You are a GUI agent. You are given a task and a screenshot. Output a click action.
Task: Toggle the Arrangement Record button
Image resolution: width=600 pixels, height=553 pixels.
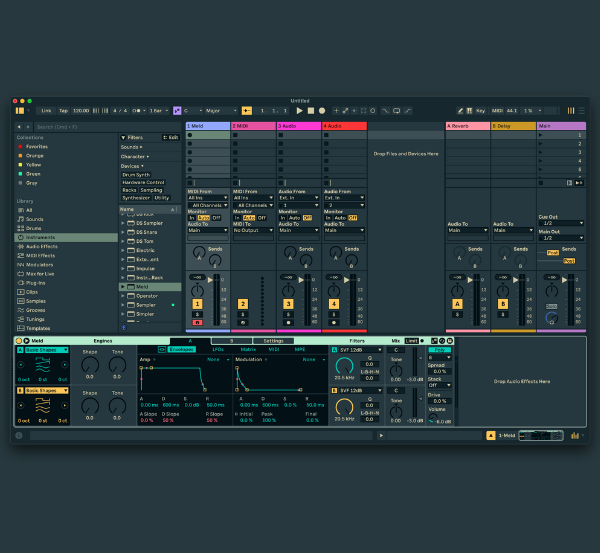[x=322, y=111]
